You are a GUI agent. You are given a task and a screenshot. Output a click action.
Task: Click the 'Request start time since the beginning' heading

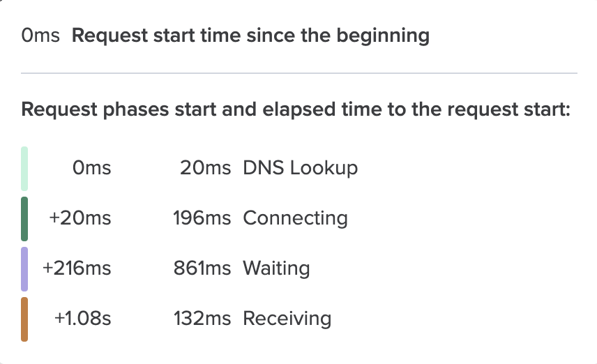250,36
